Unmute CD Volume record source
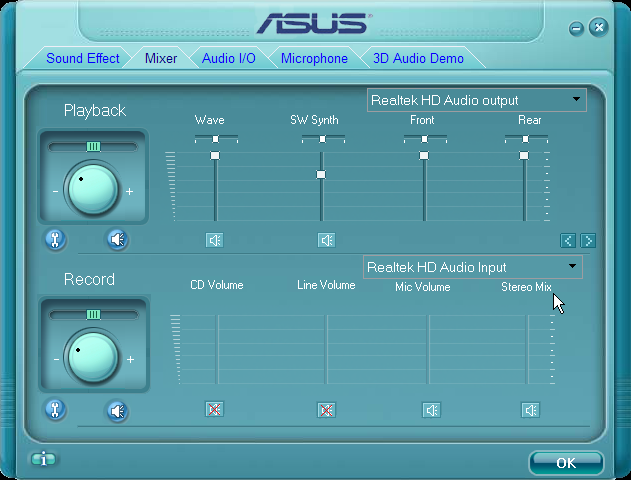Image resolution: width=631 pixels, height=480 pixels. pyautogui.click(x=214, y=409)
